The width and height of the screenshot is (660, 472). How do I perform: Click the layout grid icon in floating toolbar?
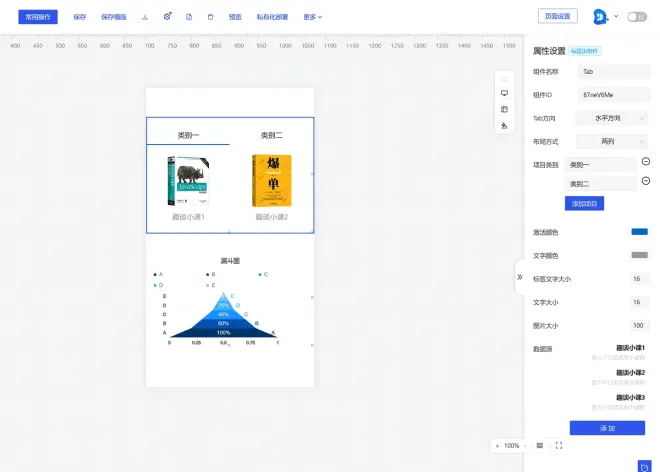coord(504,109)
